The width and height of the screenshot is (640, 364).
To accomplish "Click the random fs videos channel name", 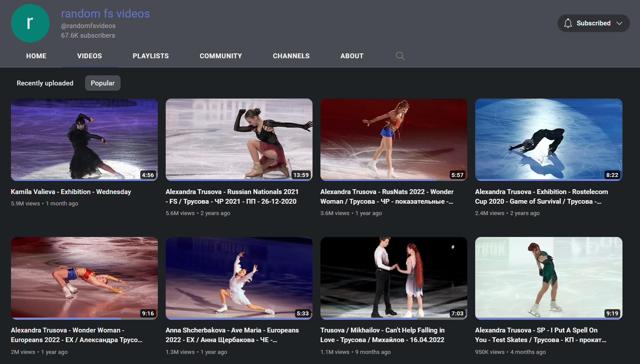I will click(105, 14).
